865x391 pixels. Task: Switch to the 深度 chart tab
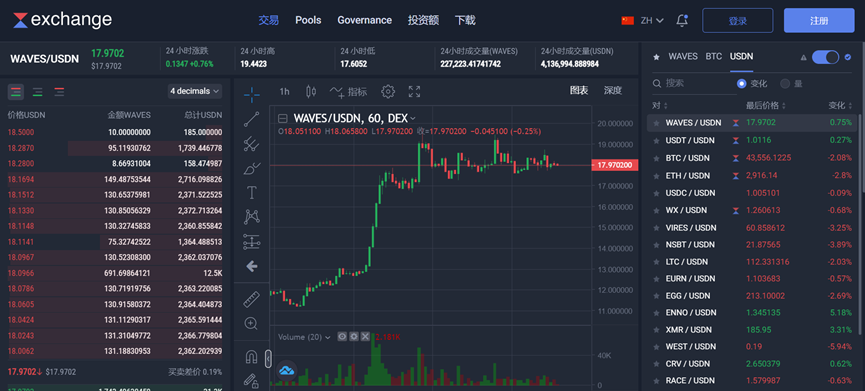tap(613, 90)
